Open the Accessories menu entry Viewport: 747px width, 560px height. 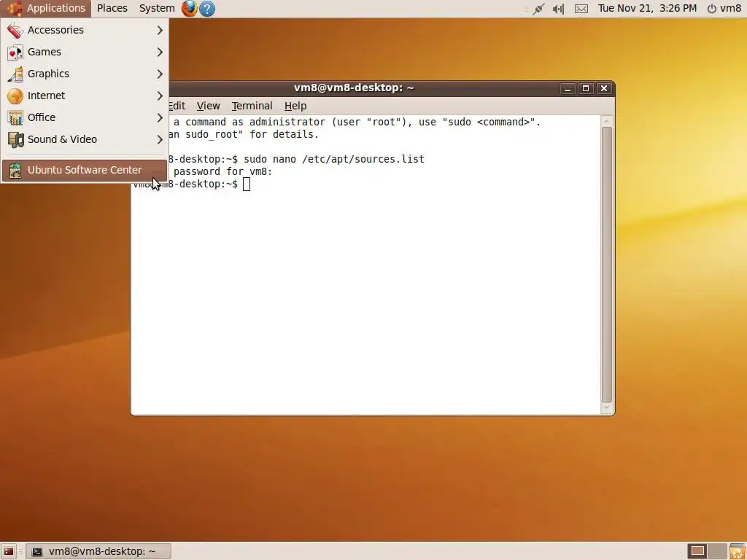point(85,30)
